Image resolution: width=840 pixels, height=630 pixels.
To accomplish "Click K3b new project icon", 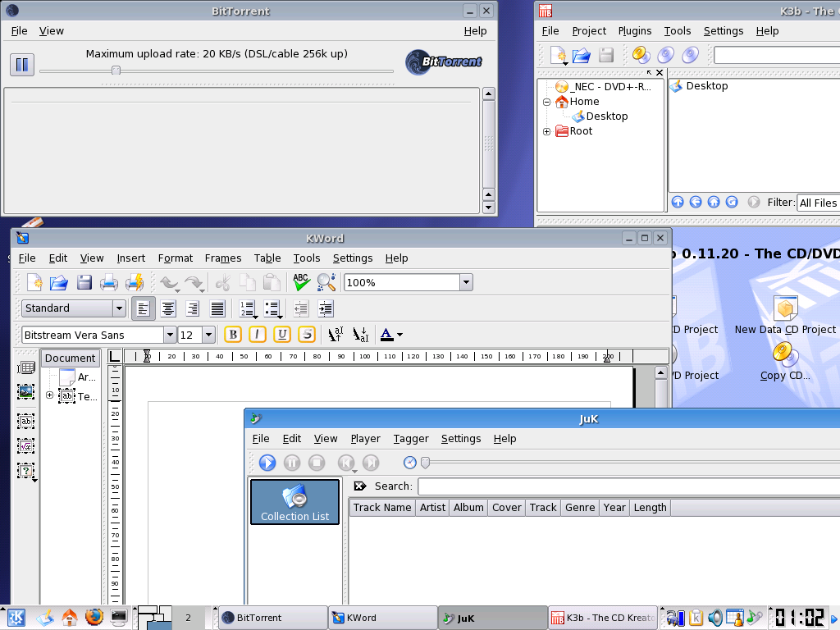I will (x=558, y=55).
